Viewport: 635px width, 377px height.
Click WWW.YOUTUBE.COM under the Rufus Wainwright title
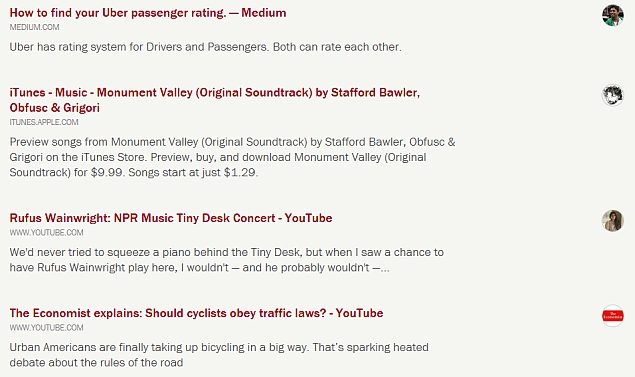tap(47, 233)
